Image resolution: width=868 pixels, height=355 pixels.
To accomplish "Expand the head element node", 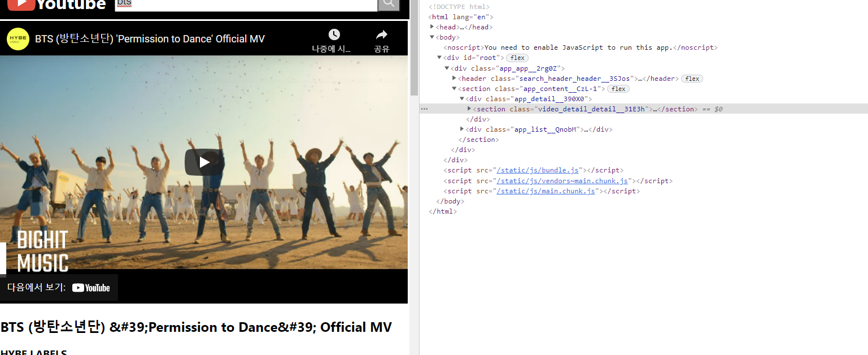I will 432,27.
